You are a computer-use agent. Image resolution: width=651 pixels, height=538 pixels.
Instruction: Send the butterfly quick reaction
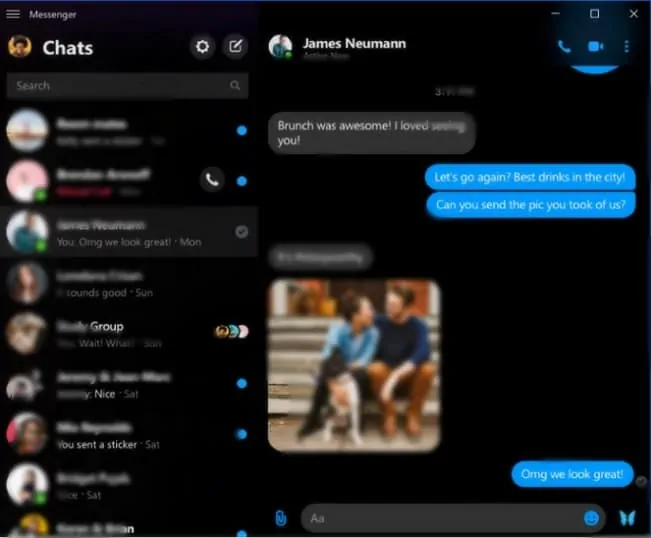tap(627, 518)
